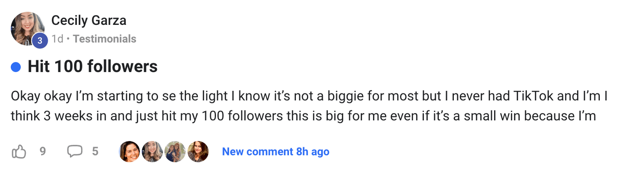Click the post preview's second text line
Screen dimensions: 644x174
coord(303,116)
